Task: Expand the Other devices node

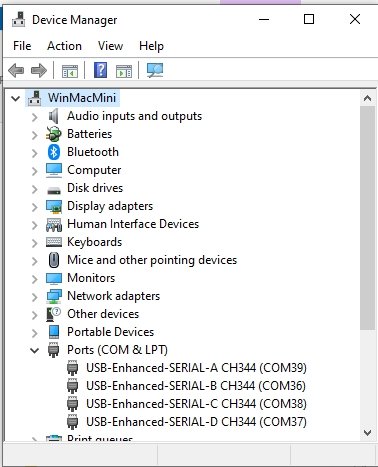Action: coord(34,315)
